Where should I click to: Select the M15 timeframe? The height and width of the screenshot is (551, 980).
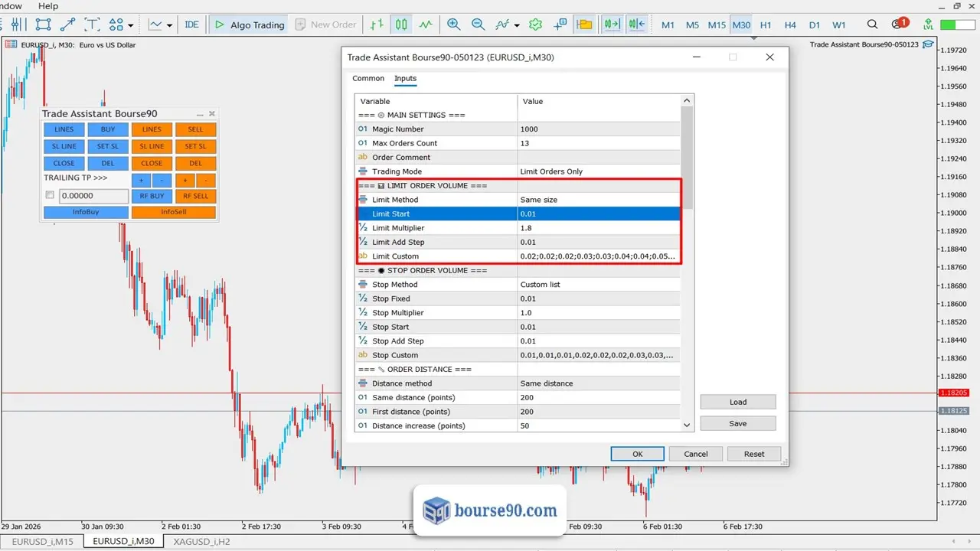coord(717,24)
